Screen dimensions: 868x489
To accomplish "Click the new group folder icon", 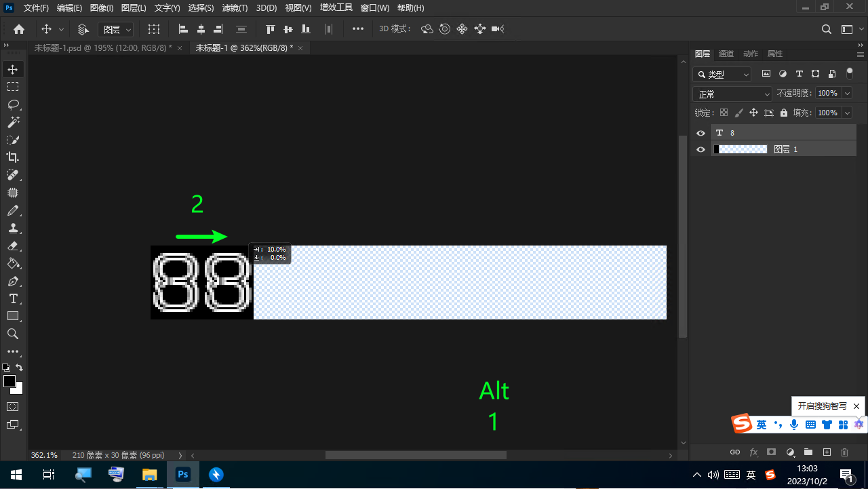I will click(x=808, y=452).
